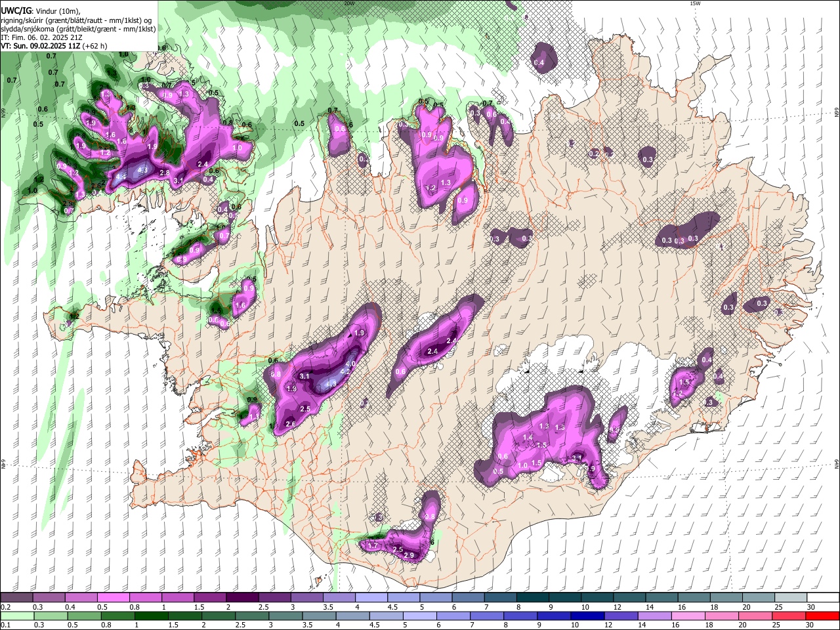Click the '0.1' label on rain scale
The width and height of the screenshot is (840, 630).
pyautogui.click(x=6, y=625)
